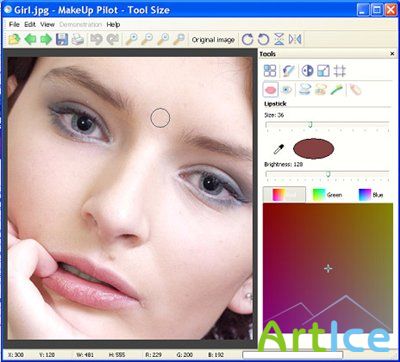Click the four-squares grid icon in Tools
The image size is (400, 362).
[270, 71]
